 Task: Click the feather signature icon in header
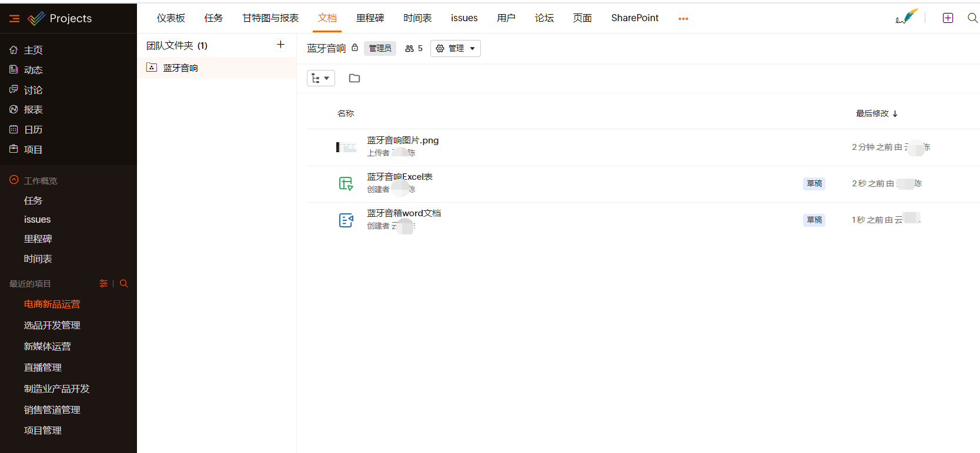coord(906,17)
